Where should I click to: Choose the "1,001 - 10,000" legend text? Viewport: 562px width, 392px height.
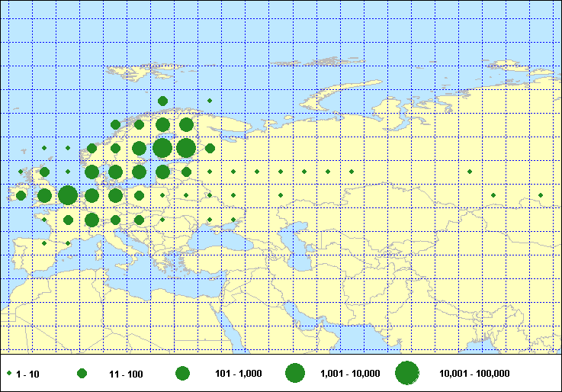[x=352, y=374]
